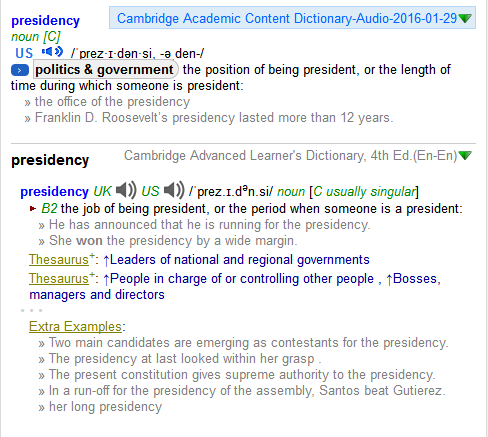488x437 pixels.
Task: Select the Cambridge Advanced Learner's Dictionary title
Action: pyautogui.click(x=290, y=156)
